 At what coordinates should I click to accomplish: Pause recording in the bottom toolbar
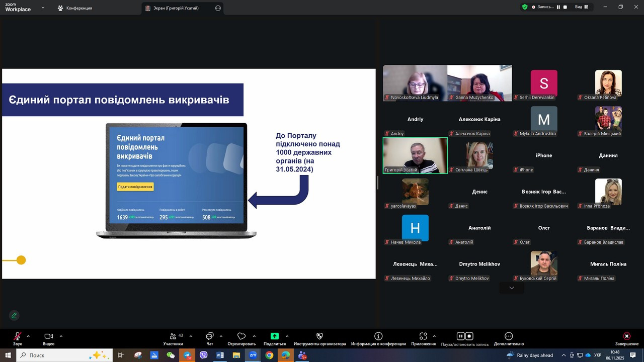pos(460,336)
